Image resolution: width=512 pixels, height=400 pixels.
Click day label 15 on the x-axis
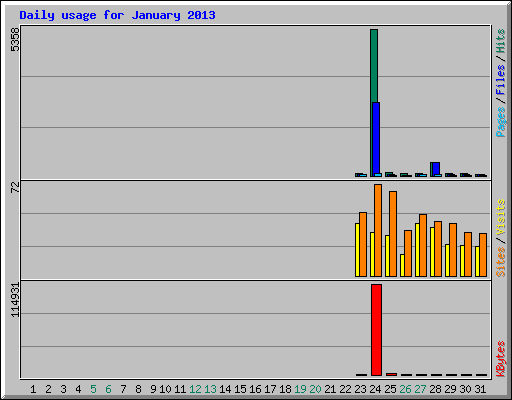tap(240, 389)
